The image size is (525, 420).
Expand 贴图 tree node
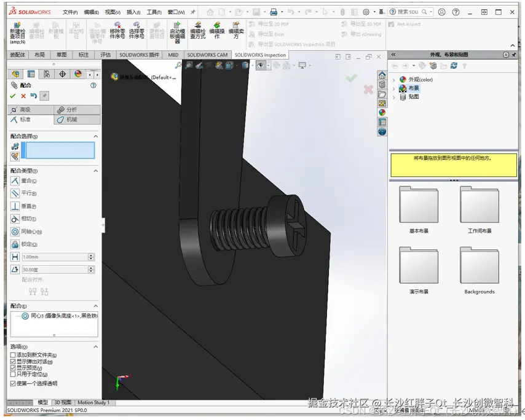[x=393, y=97]
